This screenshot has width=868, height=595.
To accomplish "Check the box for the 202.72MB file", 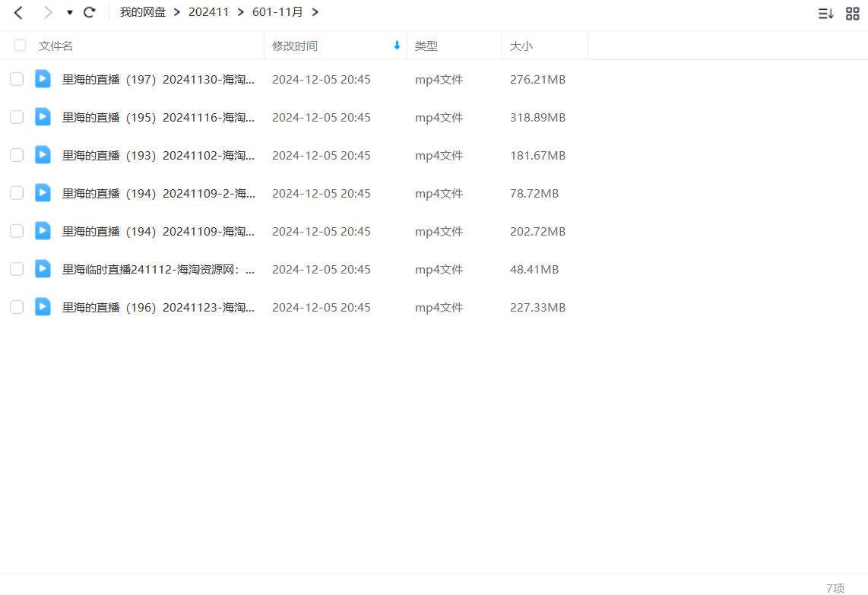I will [x=17, y=231].
